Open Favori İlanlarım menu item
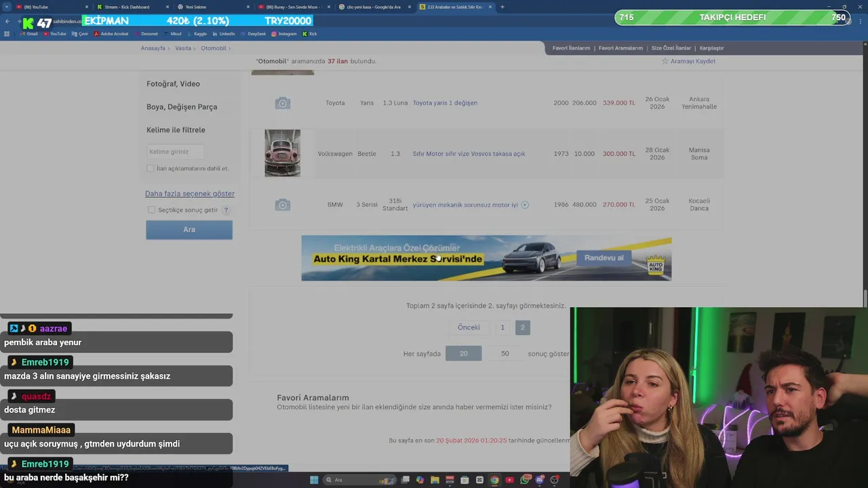 click(571, 48)
